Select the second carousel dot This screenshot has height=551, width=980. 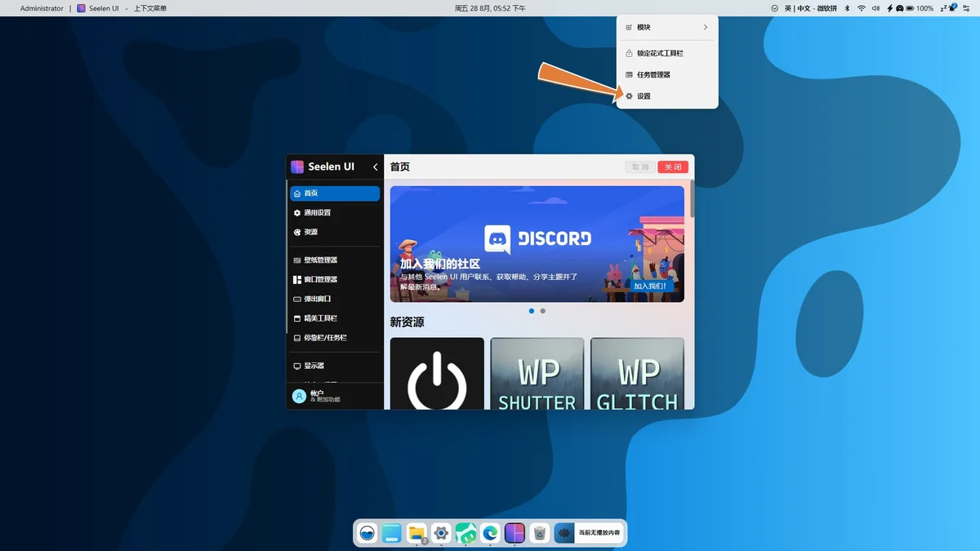point(543,311)
